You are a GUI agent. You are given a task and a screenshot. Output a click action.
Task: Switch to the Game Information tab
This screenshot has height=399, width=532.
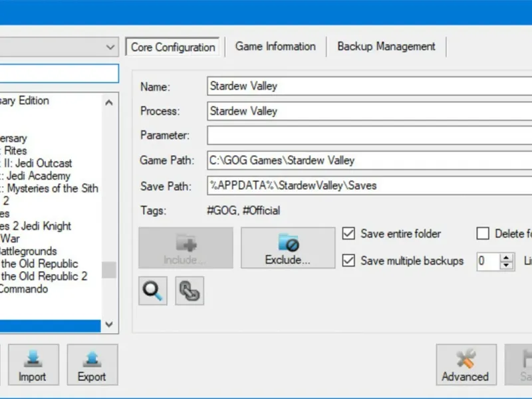tap(275, 47)
